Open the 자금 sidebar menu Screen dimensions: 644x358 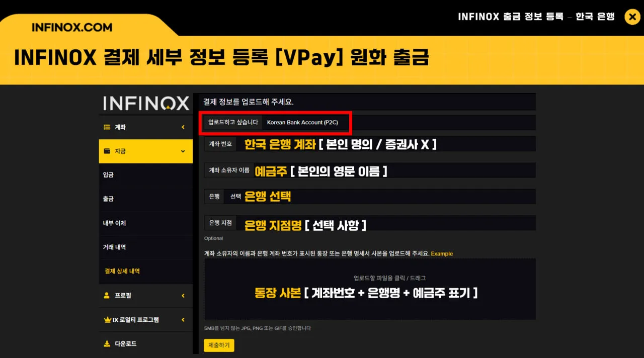point(146,151)
